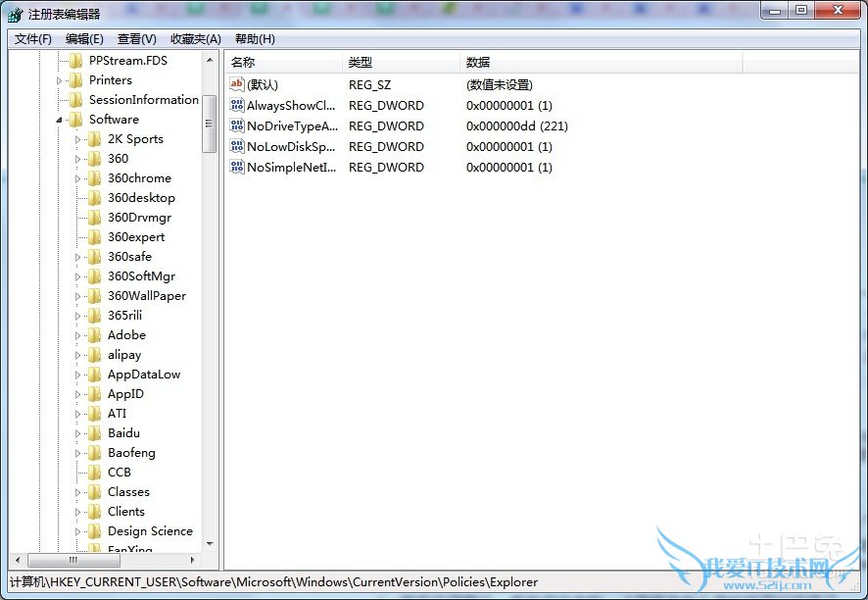Select the Baofeng tree item label
Screen dimensions: 868x600
click(131, 453)
